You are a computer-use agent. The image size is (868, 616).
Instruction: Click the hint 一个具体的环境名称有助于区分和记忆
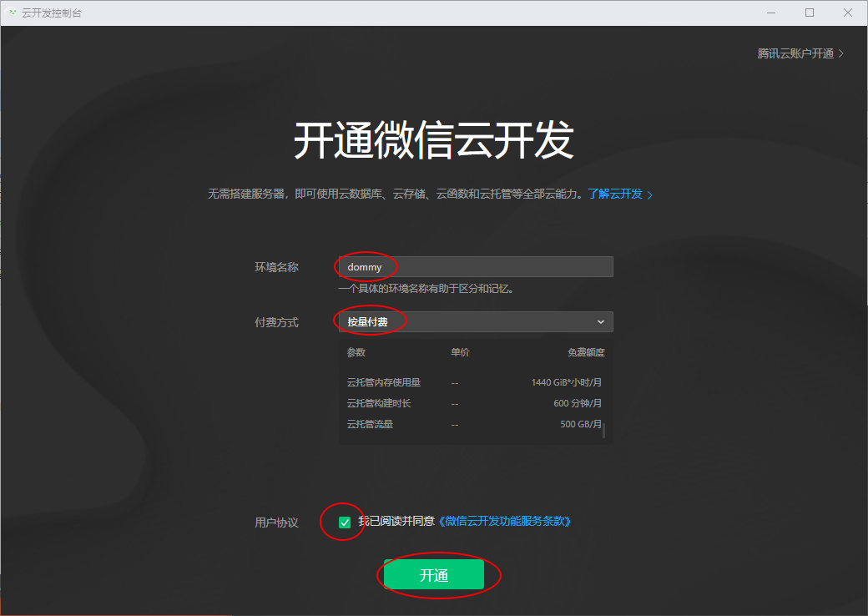click(x=426, y=288)
